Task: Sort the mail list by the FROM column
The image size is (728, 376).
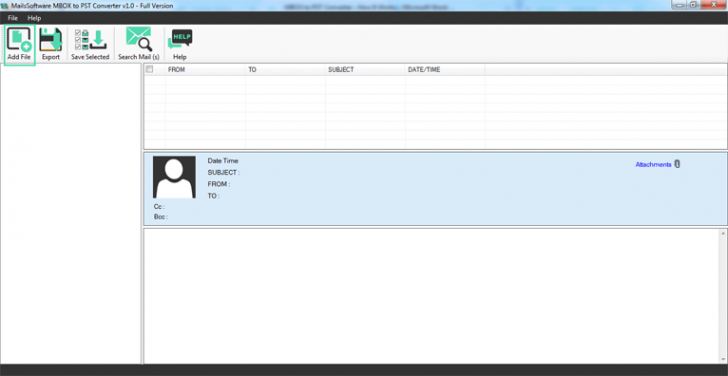Action: pos(205,70)
